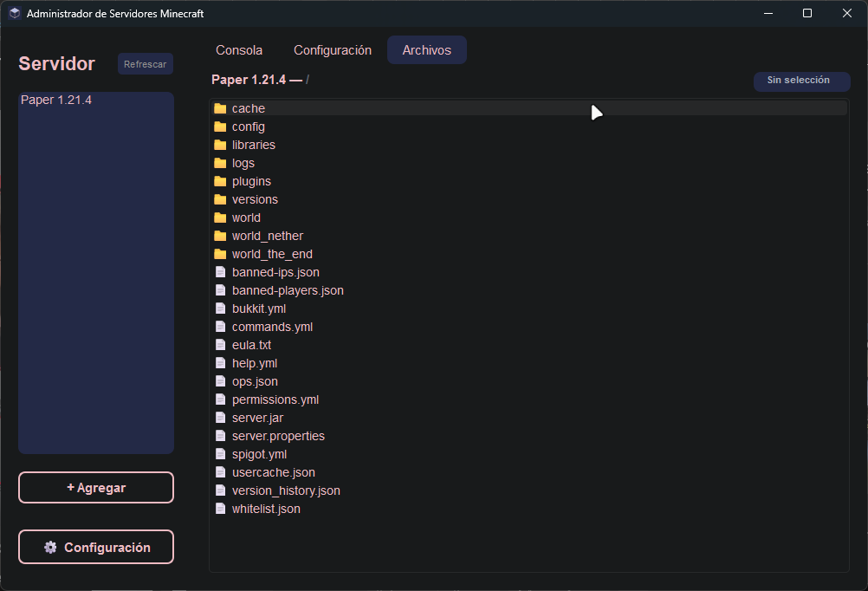Screen dimensions: 868x591
Task: Open the plugins folder name
Action: (x=252, y=182)
